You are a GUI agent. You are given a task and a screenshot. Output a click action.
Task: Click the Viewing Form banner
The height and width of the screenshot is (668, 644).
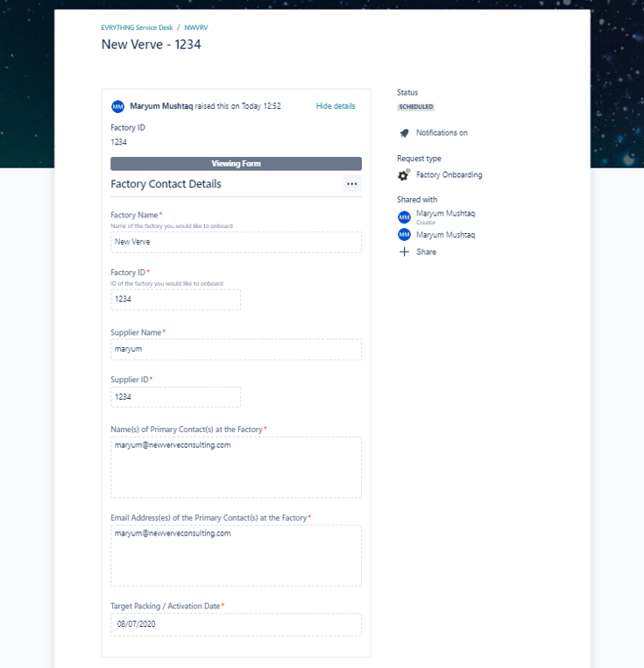[236, 164]
